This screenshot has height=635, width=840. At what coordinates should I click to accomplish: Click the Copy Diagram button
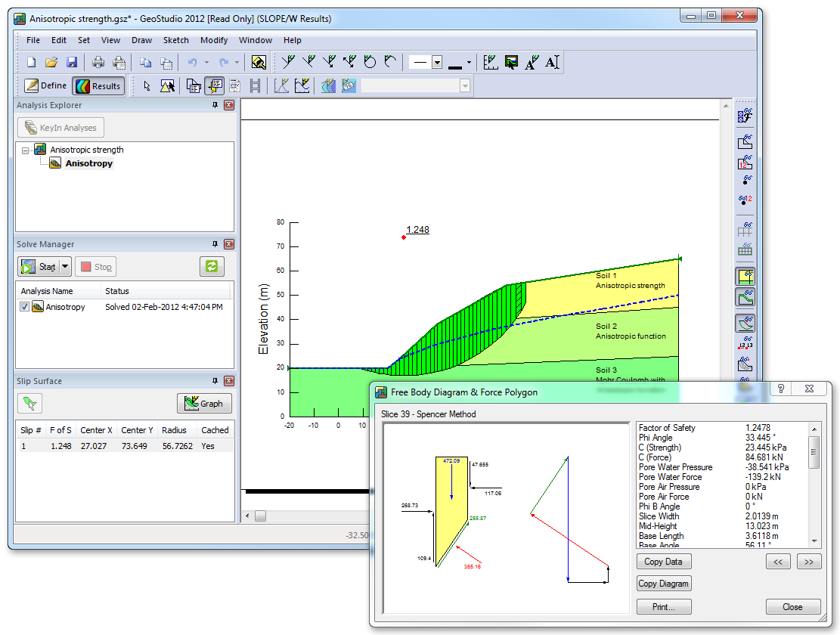(x=664, y=584)
